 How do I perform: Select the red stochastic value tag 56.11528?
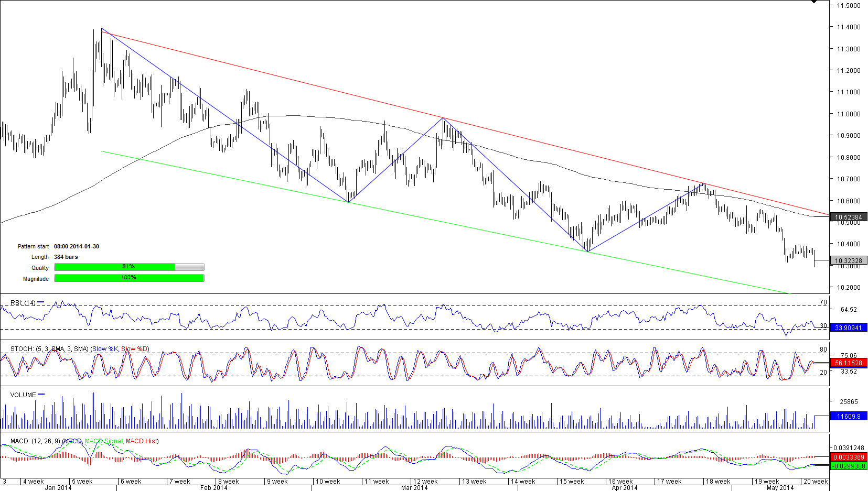pyautogui.click(x=848, y=363)
